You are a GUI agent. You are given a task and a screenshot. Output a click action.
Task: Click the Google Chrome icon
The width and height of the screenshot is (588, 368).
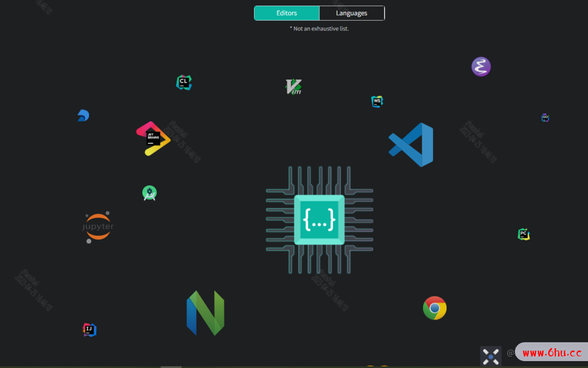coord(435,308)
